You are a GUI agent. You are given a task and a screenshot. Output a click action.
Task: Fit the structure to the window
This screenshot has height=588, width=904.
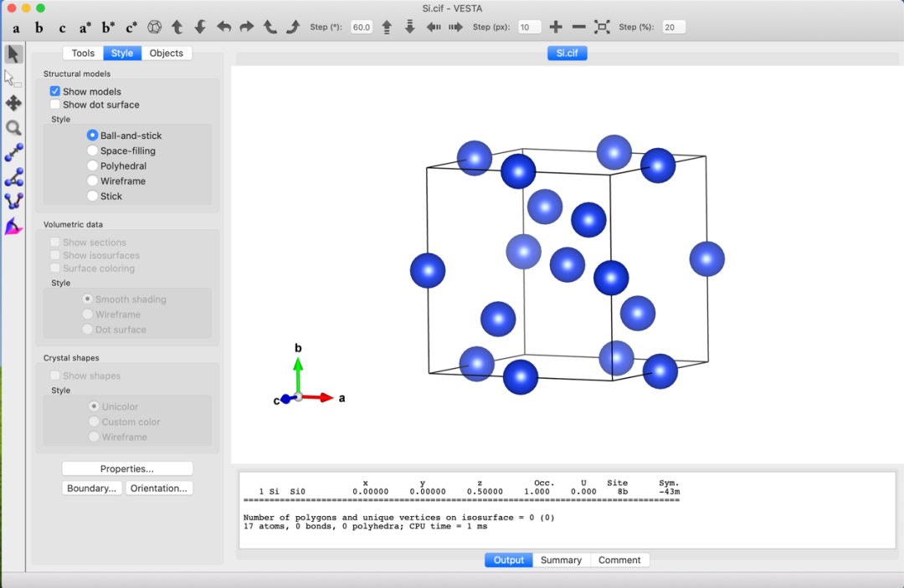click(x=602, y=27)
